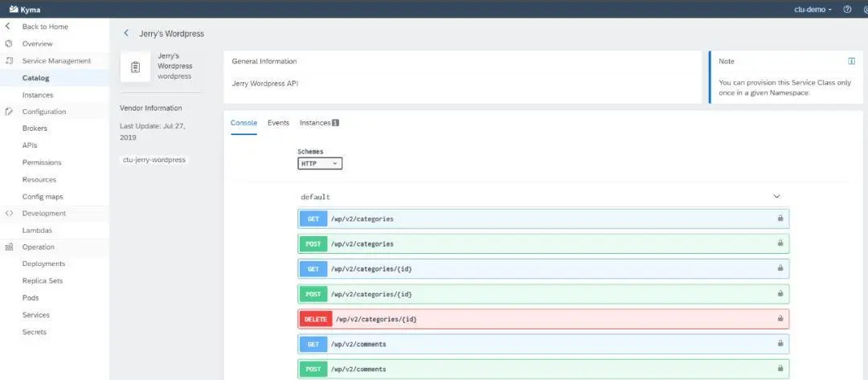Image resolution: width=868 pixels, height=380 pixels.
Task: Click the Vendor Information heading
Action: click(150, 108)
